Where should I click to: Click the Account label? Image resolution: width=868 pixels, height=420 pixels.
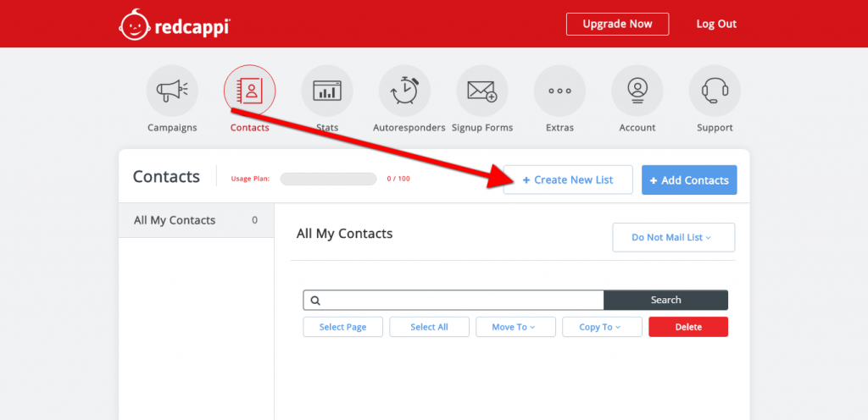(637, 128)
